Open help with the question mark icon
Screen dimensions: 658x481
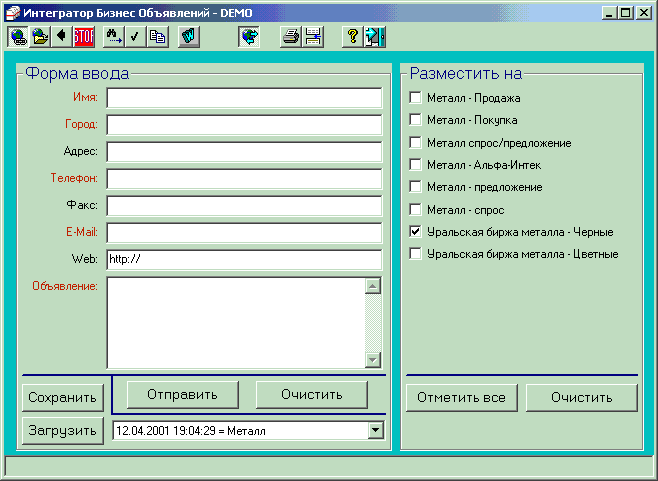click(x=353, y=37)
